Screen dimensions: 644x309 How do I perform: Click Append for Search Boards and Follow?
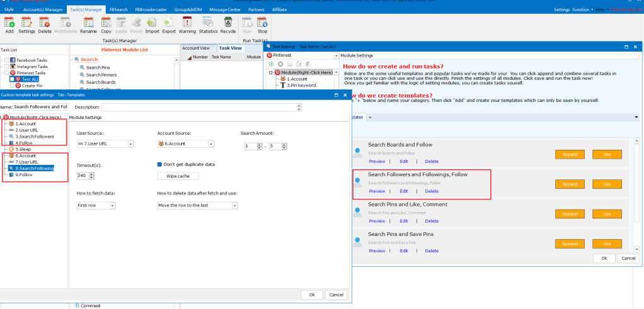(x=570, y=154)
